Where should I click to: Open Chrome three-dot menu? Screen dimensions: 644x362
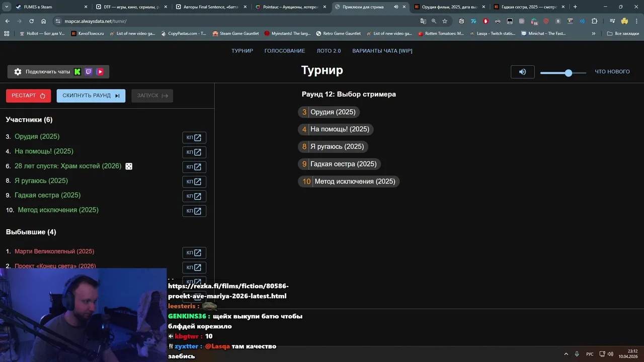click(x=636, y=21)
